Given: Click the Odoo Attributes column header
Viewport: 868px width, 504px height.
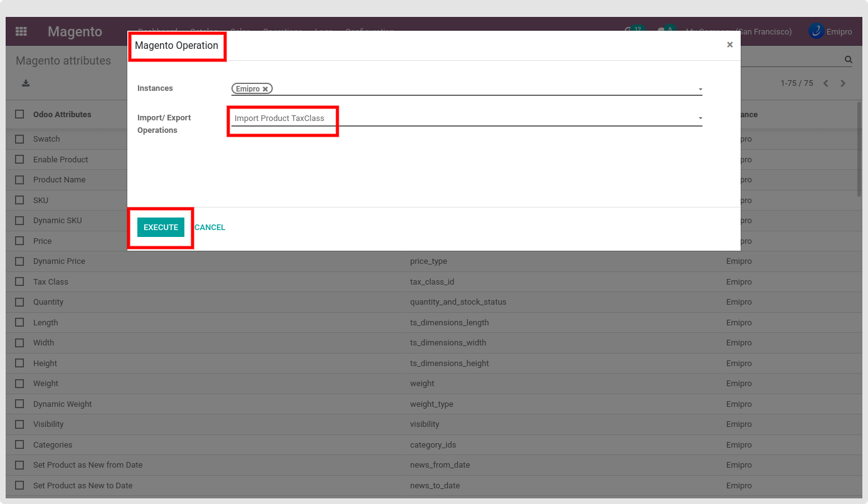Looking at the screenshot, I should click(x=62, y=115).
